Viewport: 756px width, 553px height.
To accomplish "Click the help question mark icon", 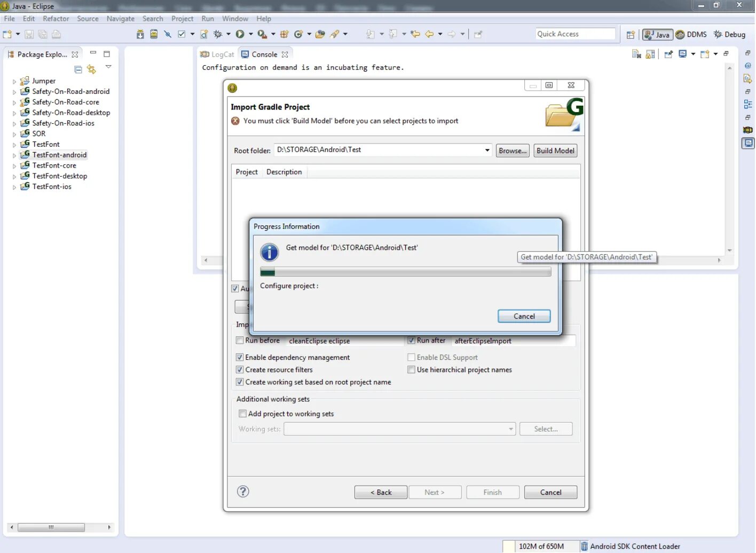I will pyautogui.click(x=243, y=492).
